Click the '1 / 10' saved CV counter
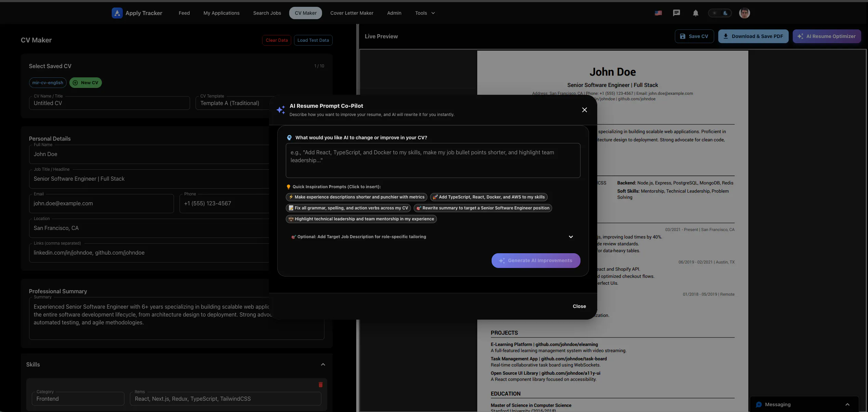Image resolution: width=868 pixels, height=412 pixels. pos(319,66)
